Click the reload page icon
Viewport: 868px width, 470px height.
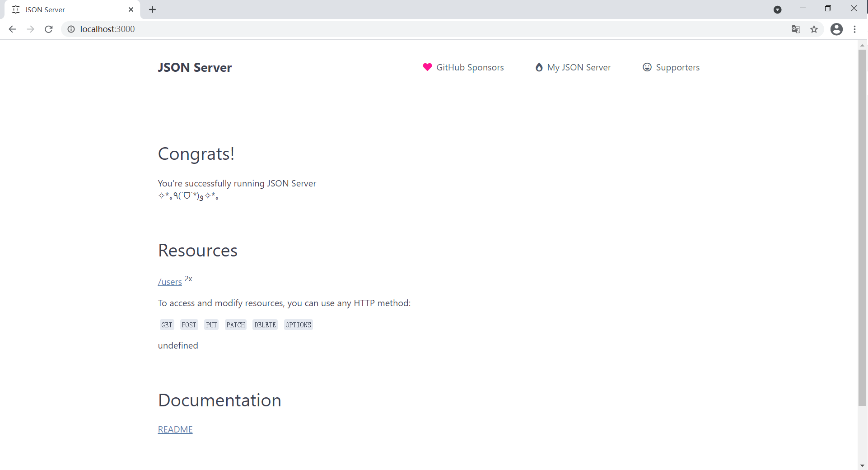pos(48,29)
